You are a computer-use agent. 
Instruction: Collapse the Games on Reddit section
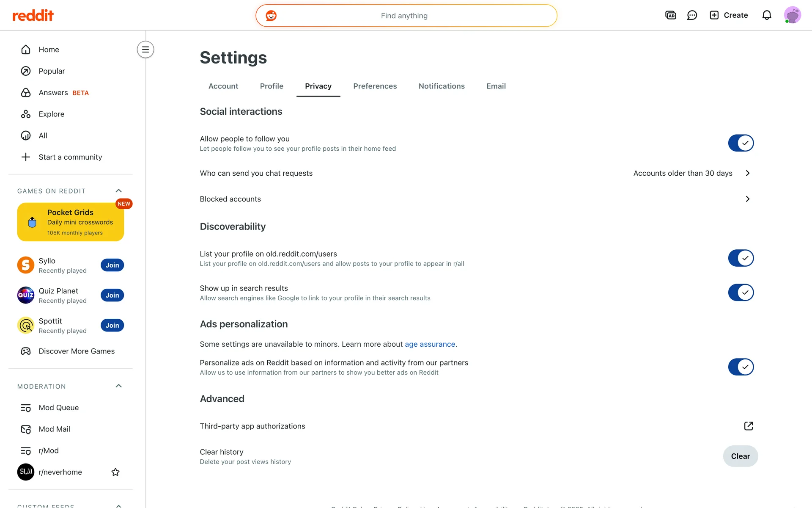119,191
